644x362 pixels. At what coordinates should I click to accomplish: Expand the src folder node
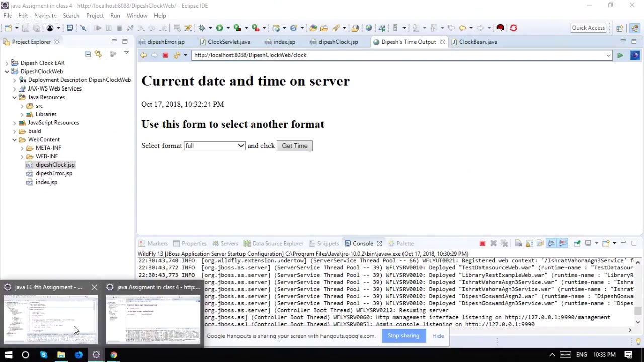(22, 106)
